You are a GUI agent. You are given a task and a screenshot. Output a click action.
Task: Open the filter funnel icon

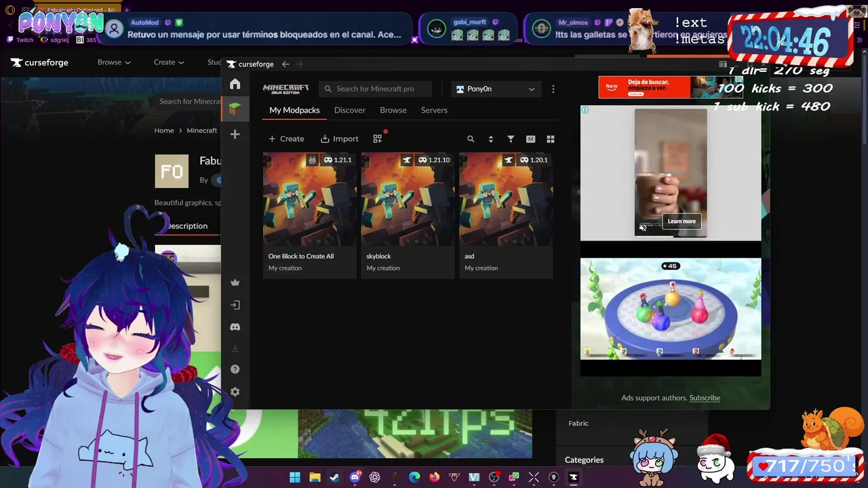click(x=511, y=139)
